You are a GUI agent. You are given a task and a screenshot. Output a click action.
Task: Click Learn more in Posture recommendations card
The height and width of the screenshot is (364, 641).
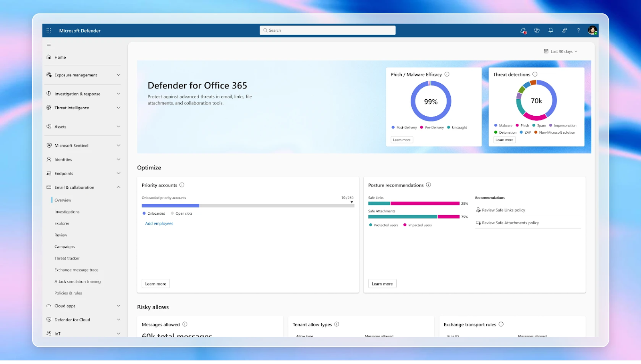point(382,284)
